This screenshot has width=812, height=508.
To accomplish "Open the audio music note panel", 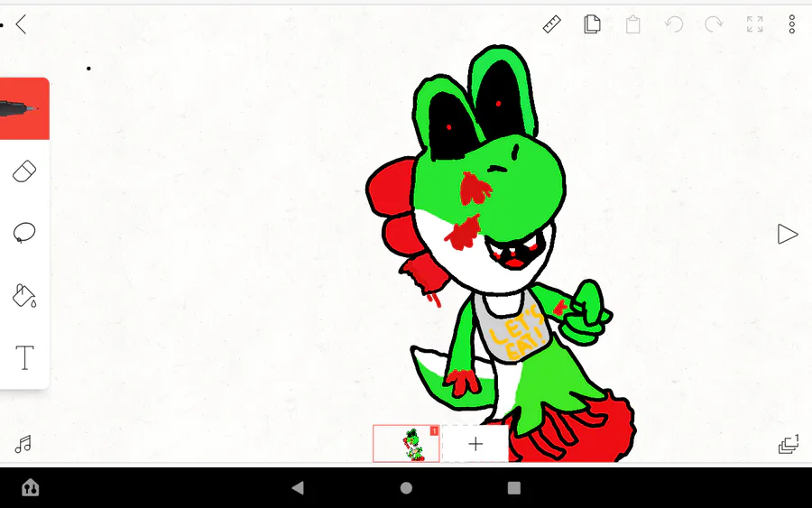I will tap(23, 444).
